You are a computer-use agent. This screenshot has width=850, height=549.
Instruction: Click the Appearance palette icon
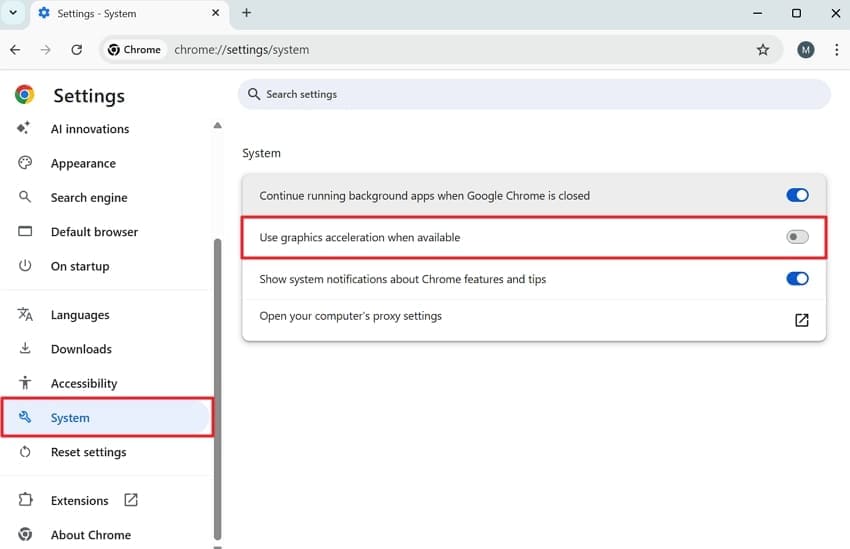tap(25, 163)
